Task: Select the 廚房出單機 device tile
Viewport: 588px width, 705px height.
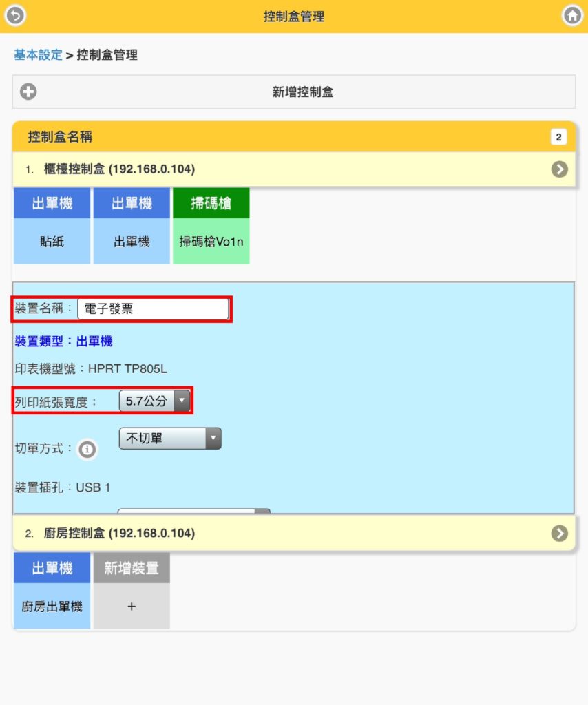Action: pyautogui.click(x=52, y=606)
